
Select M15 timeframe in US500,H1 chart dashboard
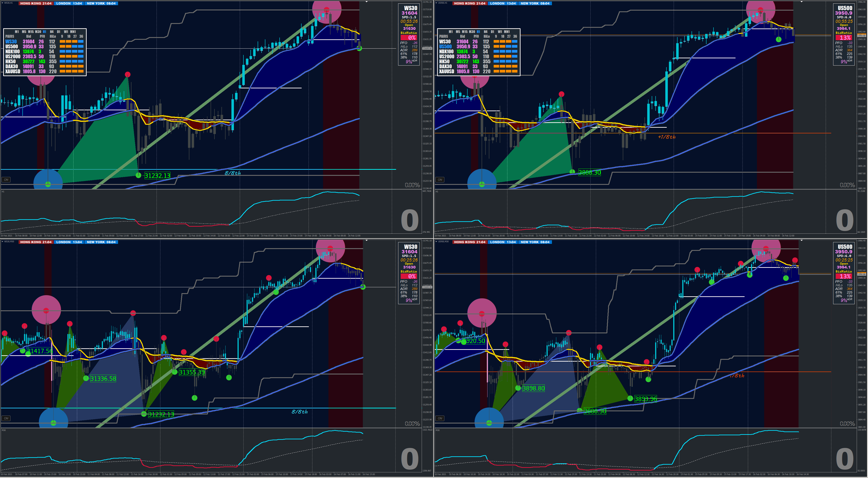(464, 32)
